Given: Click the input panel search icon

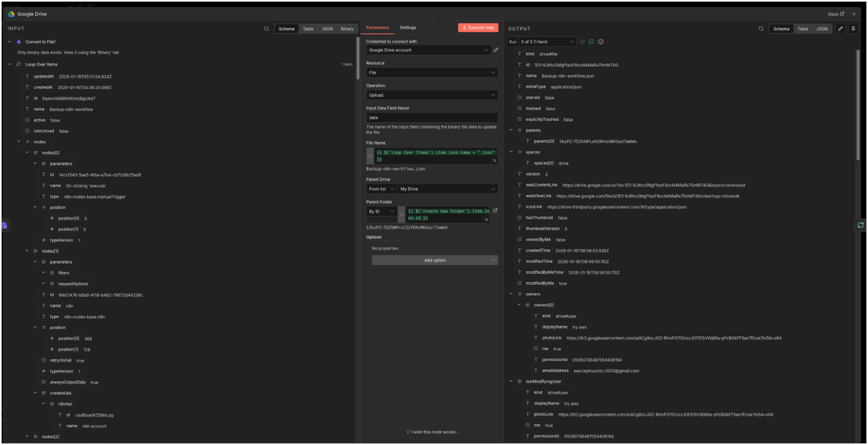Looking at the screenshot, I should click(x=266, y=29).
